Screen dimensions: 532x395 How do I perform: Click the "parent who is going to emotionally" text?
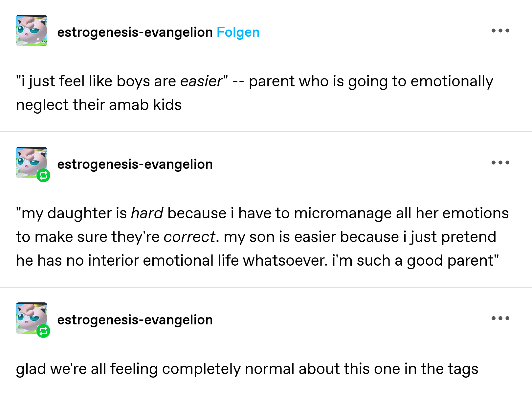(x=371, y=81)
